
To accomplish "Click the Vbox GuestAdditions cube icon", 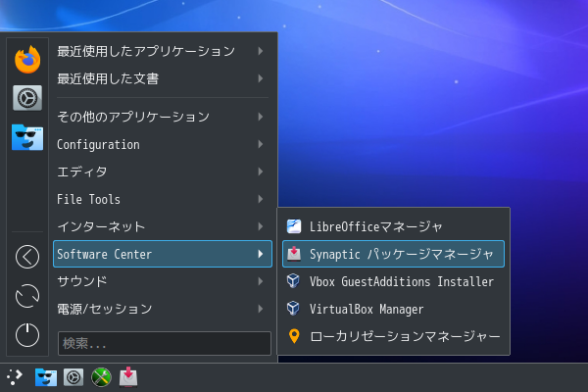I will click(x=293, y=281).
